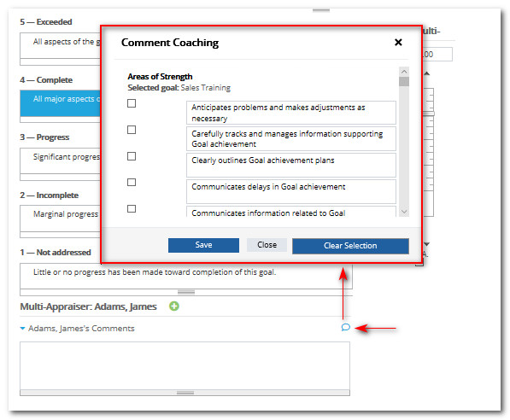
Task: Click dialog scrollbar down arrow
Action: [404, 212]
